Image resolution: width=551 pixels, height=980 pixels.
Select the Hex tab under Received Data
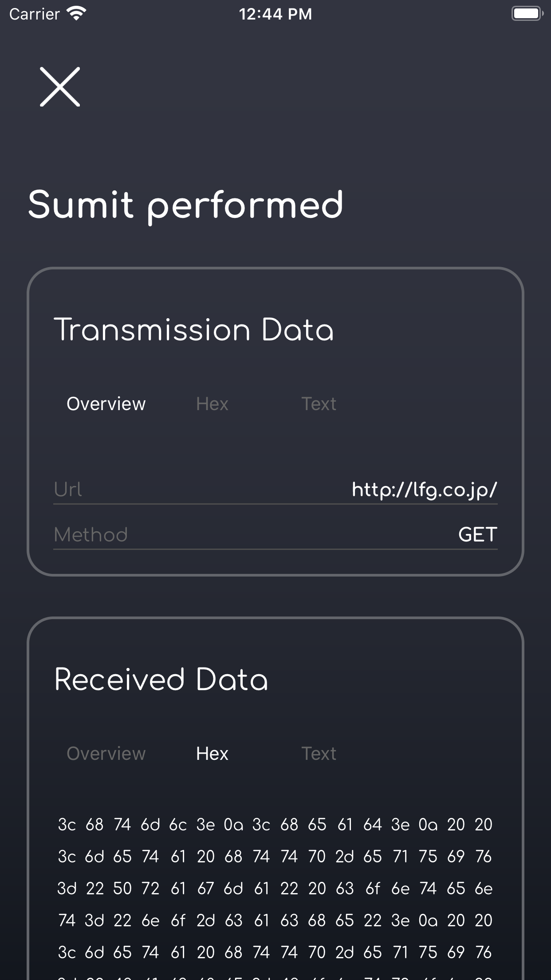212,754
